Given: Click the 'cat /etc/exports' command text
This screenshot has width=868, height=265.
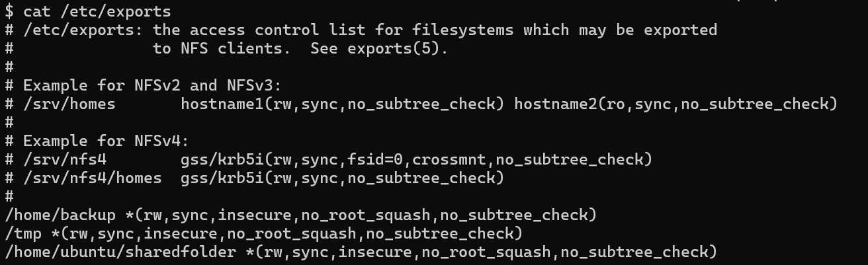Looking at the screenshot, I should (97, 11).
